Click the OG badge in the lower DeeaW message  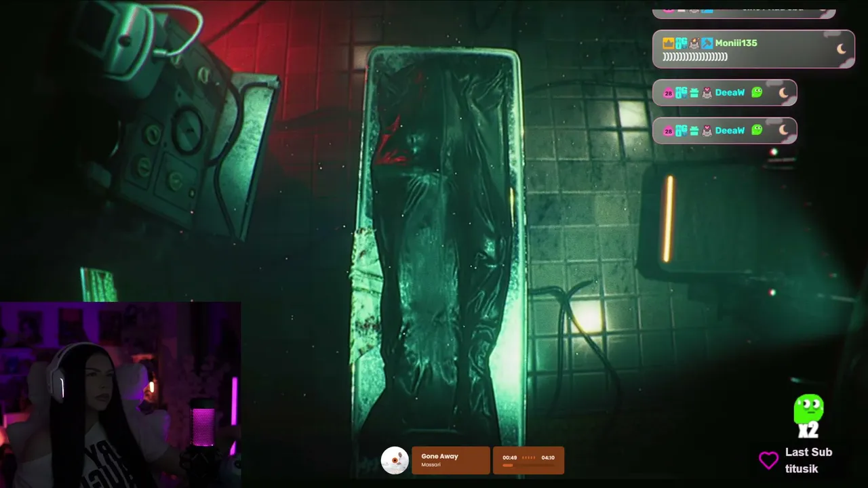click(682, 131)
